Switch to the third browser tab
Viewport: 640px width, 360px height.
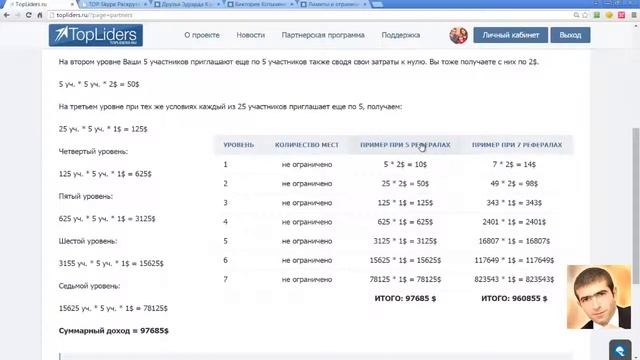(x=188, y=4)
